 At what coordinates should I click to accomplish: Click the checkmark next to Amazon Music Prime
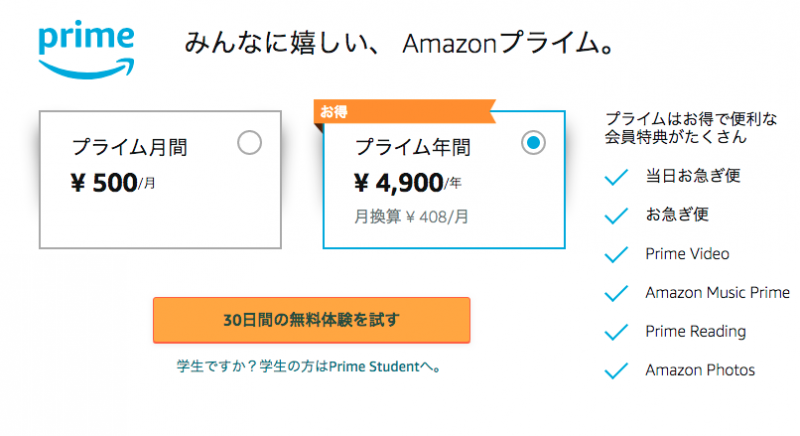616,293
